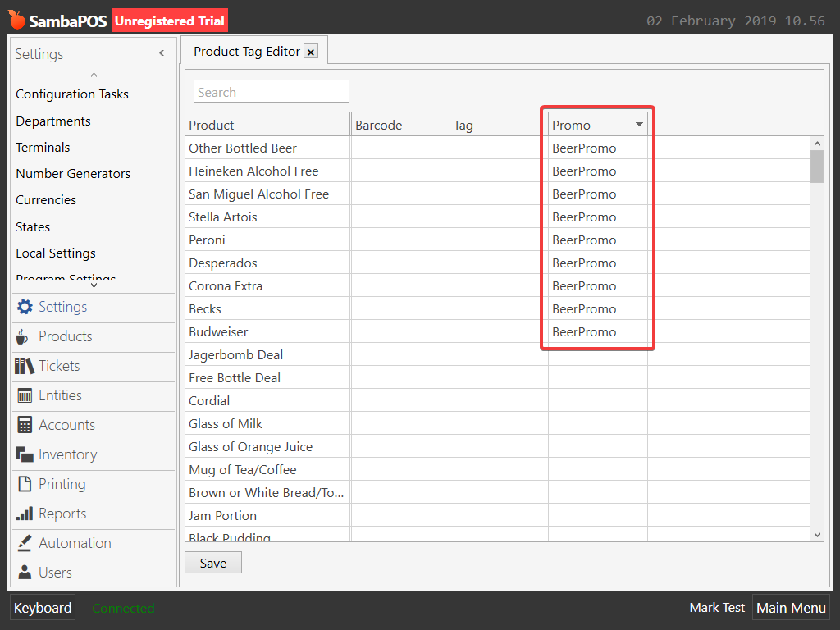Click the Automation pencil icon
The image size is (840, 630).
[x=25, y=543]
